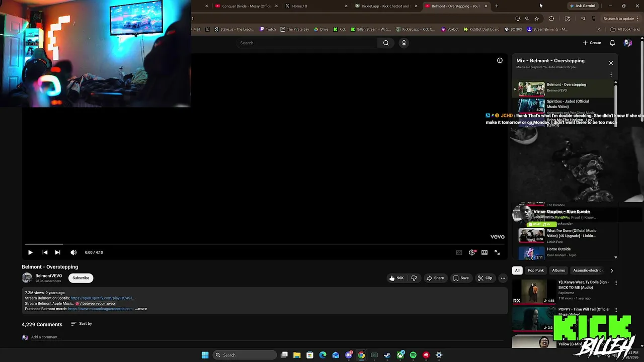644x362 pixels.
Task: Share the Belmont video
Action: 435,278
